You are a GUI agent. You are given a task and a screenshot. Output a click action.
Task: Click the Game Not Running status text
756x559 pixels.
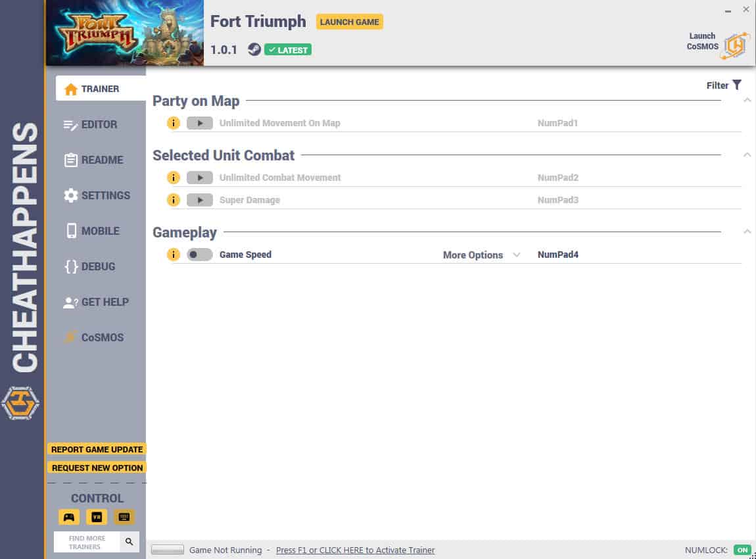(225, 550)
